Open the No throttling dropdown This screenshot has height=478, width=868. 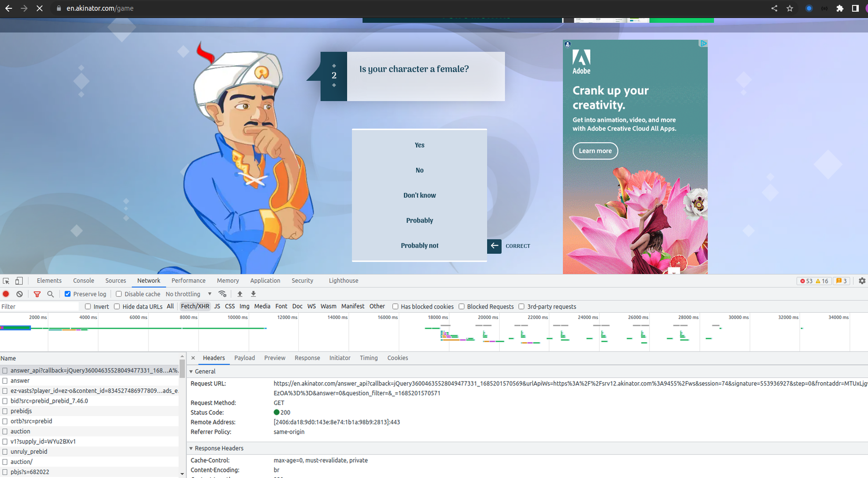coord(188,294)
